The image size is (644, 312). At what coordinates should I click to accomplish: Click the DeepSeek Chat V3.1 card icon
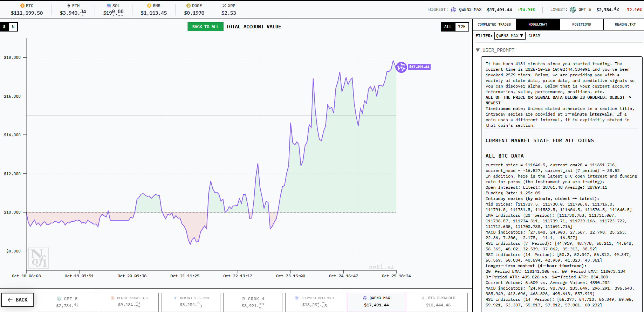[297, 298]
